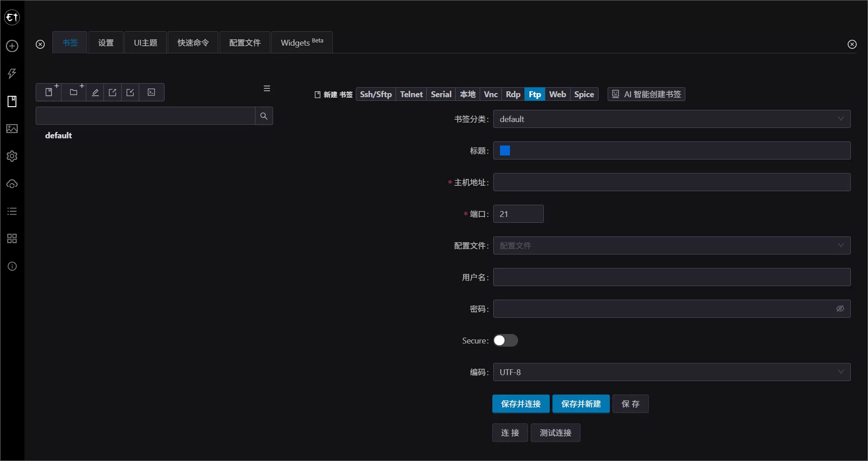868x461 pixels.
Task: Select Spice bookmark type
Action: (x=584, y=94)
